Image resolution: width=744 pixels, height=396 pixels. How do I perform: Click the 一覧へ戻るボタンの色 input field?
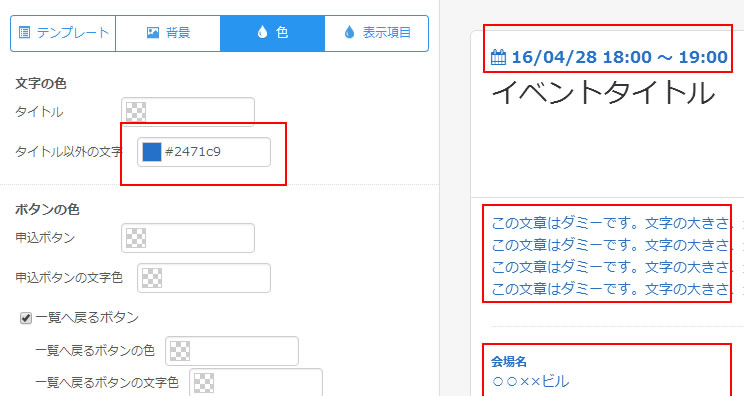click(232, 351)
